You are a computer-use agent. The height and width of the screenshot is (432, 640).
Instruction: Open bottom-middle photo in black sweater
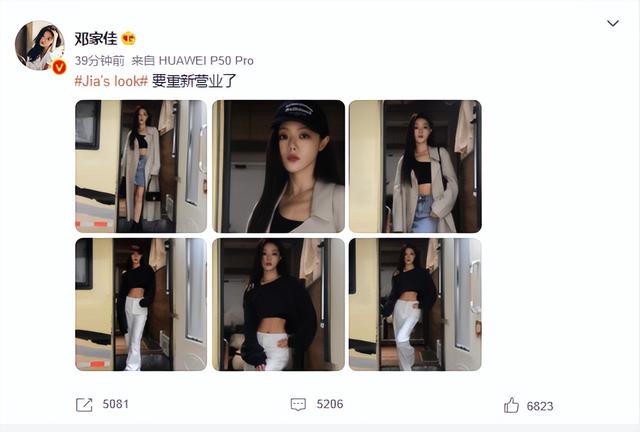[278, 304]
